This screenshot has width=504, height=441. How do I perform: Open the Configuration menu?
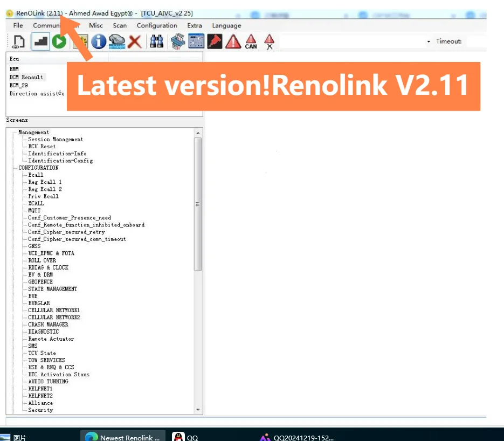click(x=157, y=25)
